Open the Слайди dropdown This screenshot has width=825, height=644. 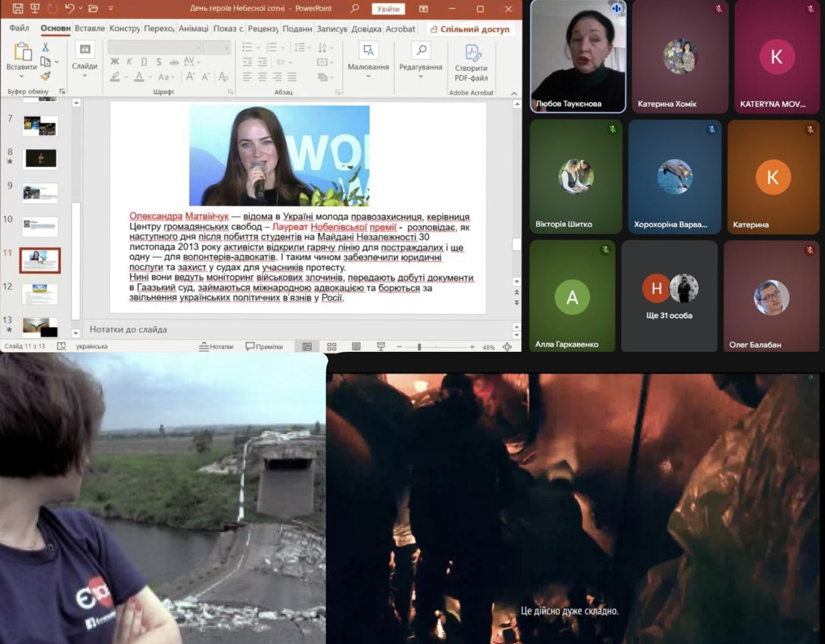(x=85, y=75)
